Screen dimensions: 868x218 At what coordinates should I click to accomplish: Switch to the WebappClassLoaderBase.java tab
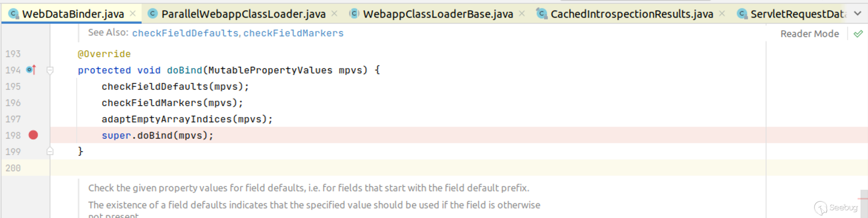point(438,14)
